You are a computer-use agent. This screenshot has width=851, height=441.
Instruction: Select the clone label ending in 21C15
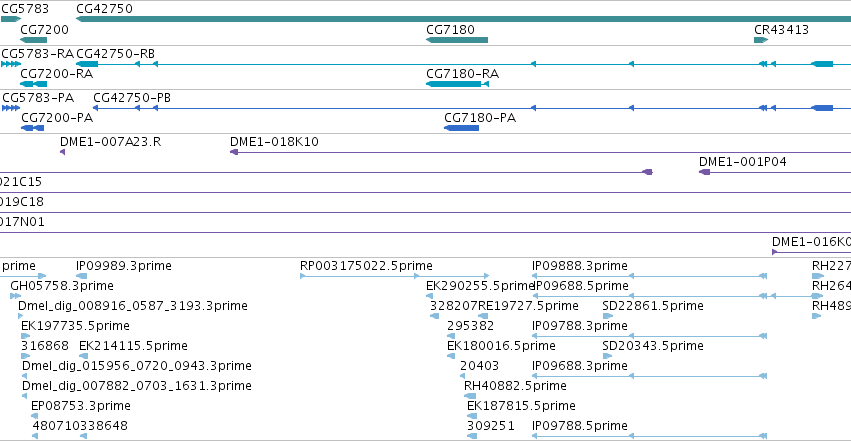tap(21, 182)
